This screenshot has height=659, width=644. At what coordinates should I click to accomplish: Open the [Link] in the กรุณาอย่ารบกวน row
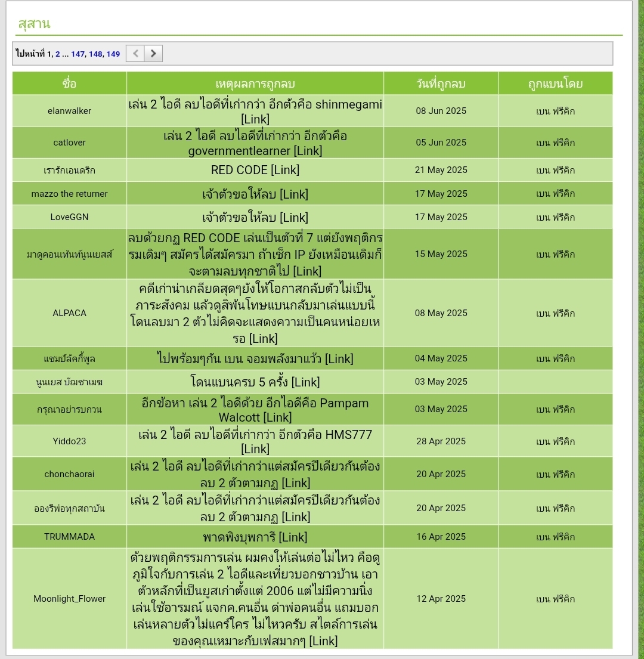tap(277, 417)
